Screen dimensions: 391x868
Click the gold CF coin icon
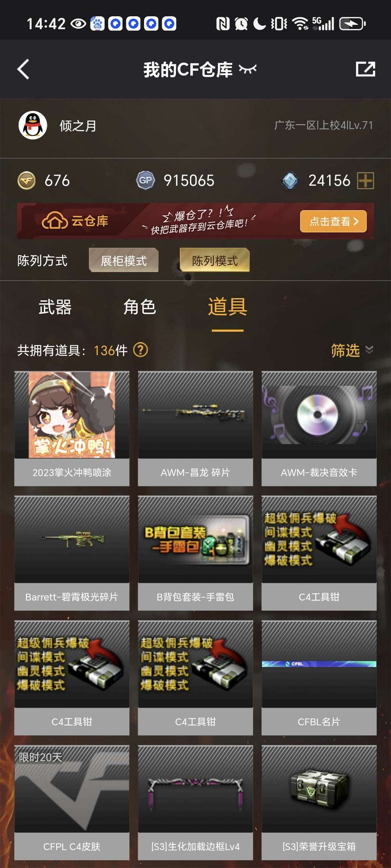click(x=26, y=180)
